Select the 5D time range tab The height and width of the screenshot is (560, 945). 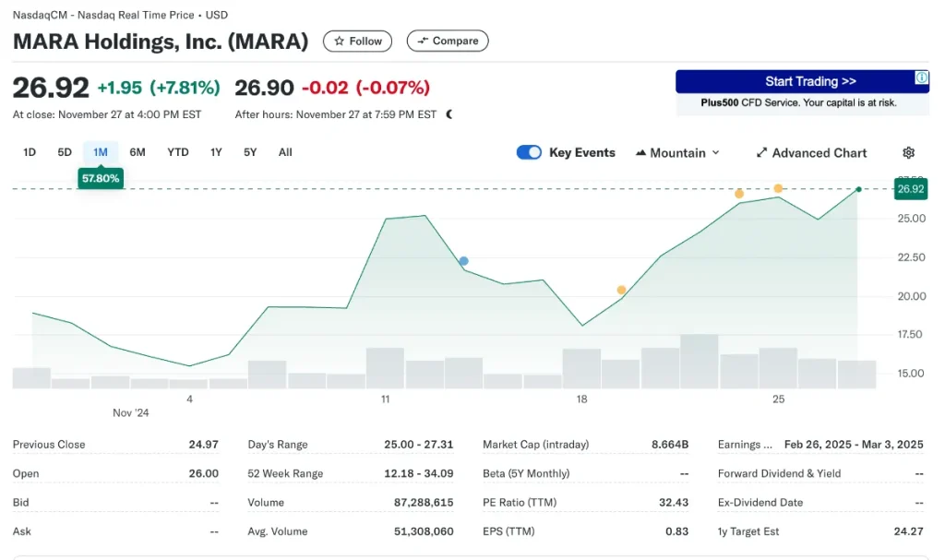coord(65,152)
